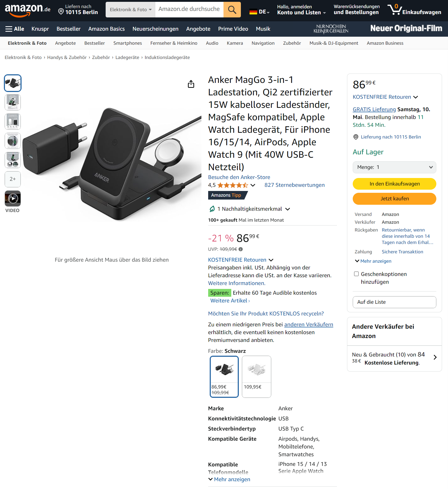
Task: Tick the Geschenkoptionen hinzufügen checkbox
Action: click(x=356, y=274)
